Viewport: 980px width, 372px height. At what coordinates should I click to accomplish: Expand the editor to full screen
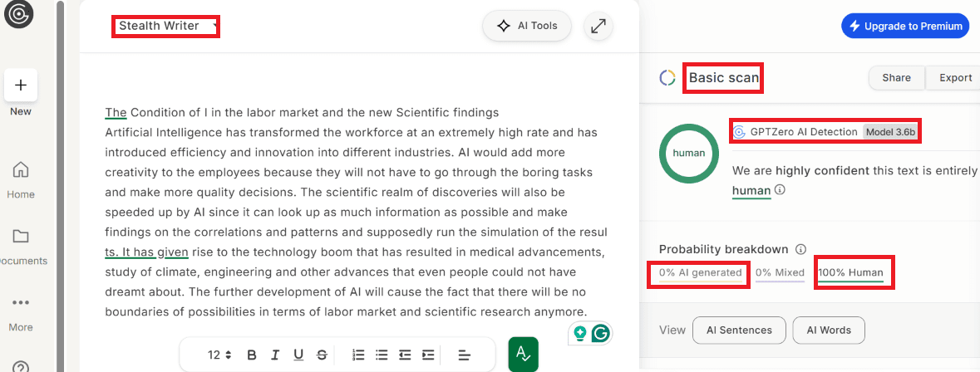click(598, 27)
